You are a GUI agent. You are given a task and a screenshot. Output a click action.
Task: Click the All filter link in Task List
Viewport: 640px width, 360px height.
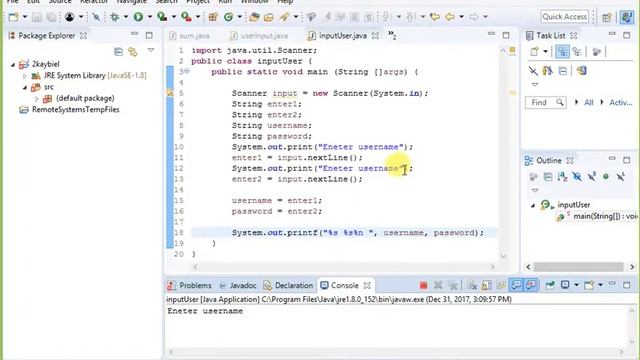point(588,102)
